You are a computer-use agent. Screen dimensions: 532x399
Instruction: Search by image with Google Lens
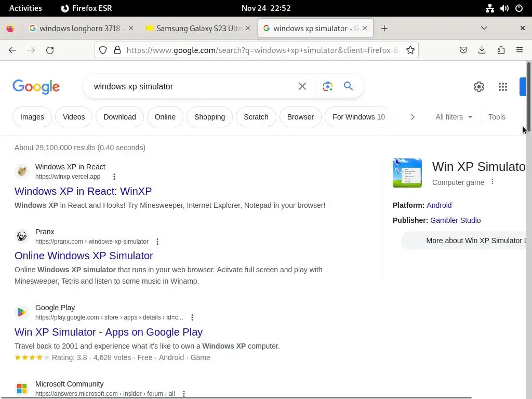(327, 87)
